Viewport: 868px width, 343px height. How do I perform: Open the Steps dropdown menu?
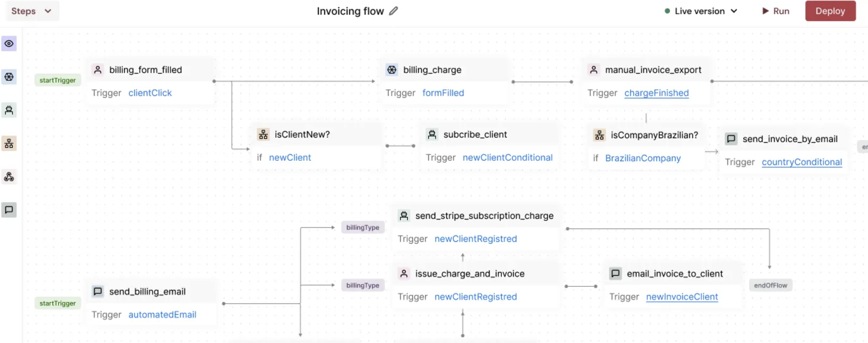[32, 11]
